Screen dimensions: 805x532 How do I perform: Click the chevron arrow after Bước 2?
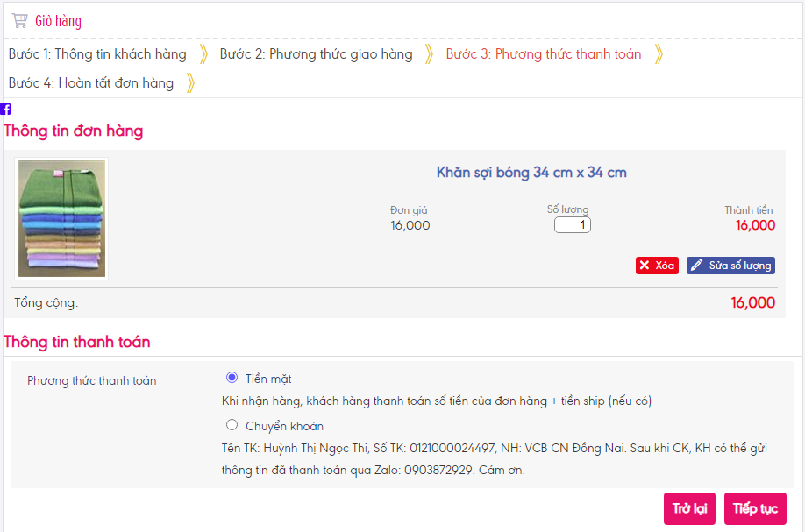pos(430,54)
